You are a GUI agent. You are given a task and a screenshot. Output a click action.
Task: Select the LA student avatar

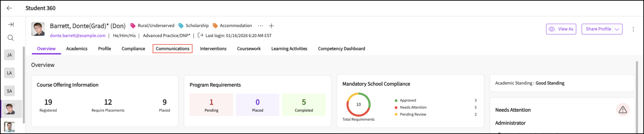click(x=10, y=73)
